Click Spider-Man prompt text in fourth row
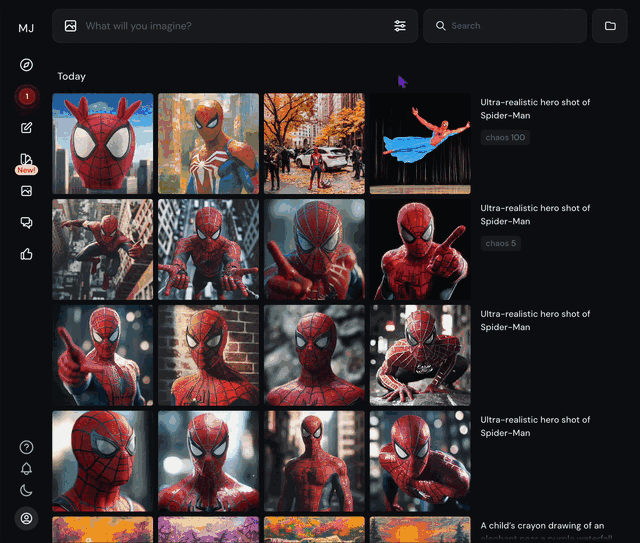Viewport: 640px width, 543px height. [535, 426]
